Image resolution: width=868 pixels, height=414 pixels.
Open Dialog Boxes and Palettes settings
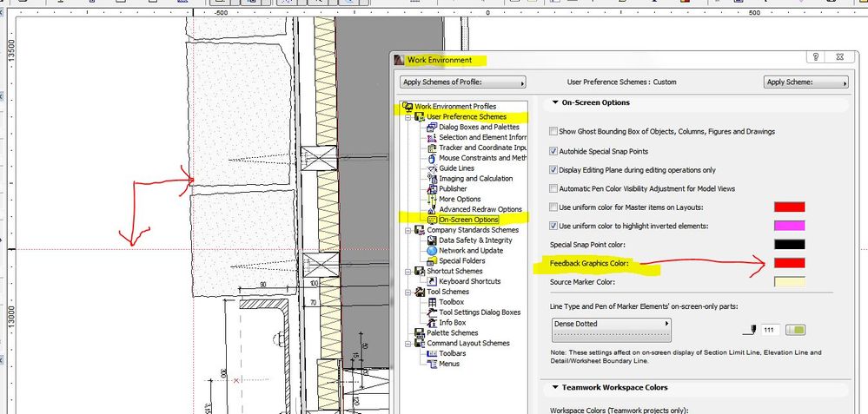coord(480,127)
